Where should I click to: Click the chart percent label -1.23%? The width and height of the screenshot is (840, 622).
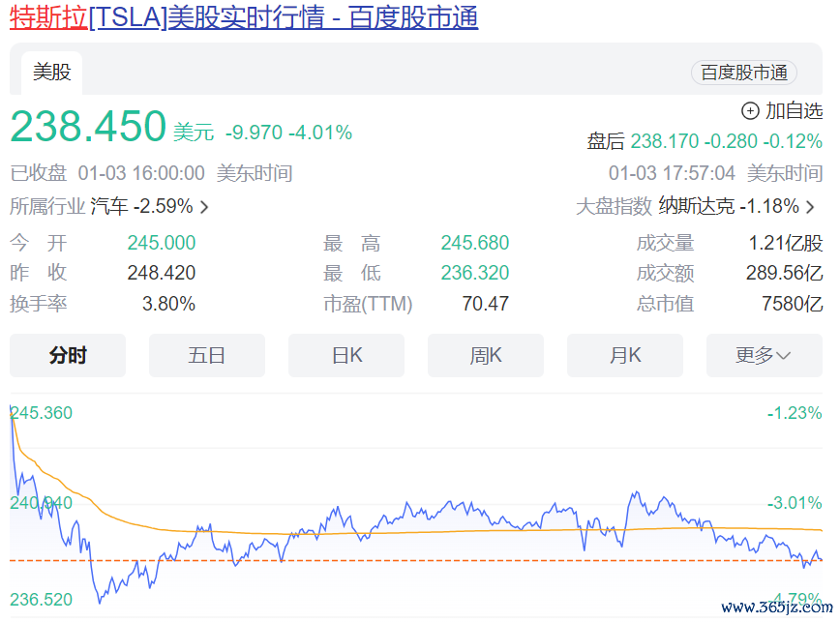[x=795, y=413]
